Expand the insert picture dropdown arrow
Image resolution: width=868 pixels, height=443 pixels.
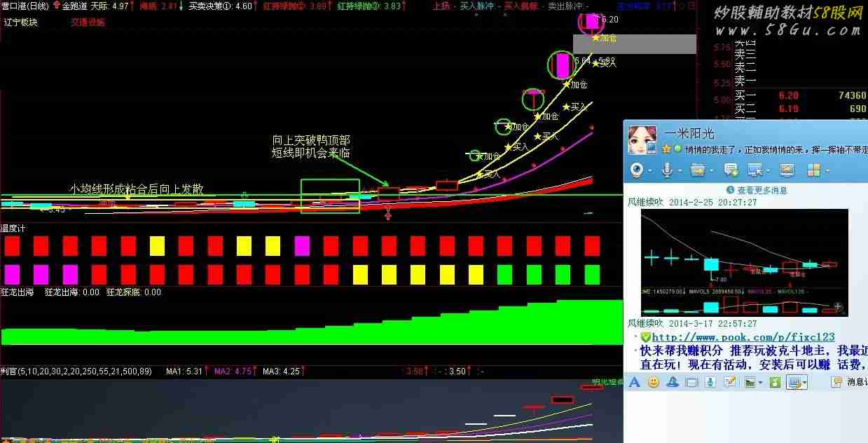(760, 383)
